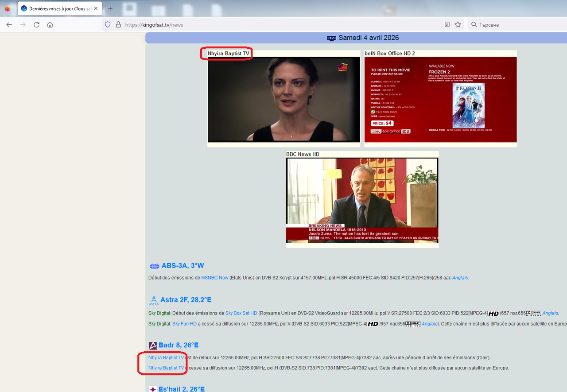The width and height of the screenshot is (567, 392).
Task: Open the Sky Fun HD channel link
Action: 184,324
